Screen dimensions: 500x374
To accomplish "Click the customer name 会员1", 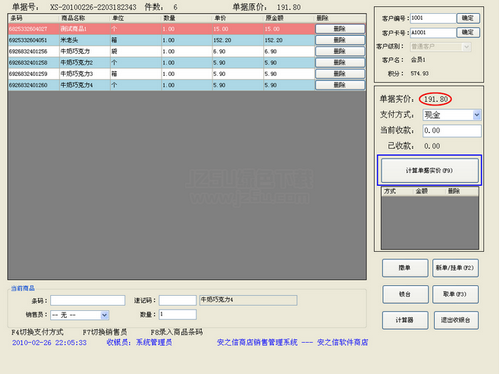I will click(418, 60).
